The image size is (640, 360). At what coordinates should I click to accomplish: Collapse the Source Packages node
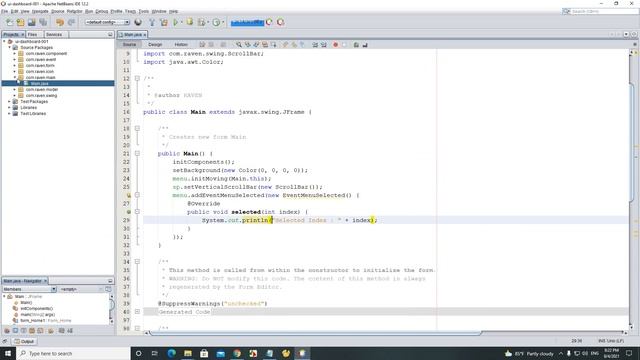pos(9,47)
